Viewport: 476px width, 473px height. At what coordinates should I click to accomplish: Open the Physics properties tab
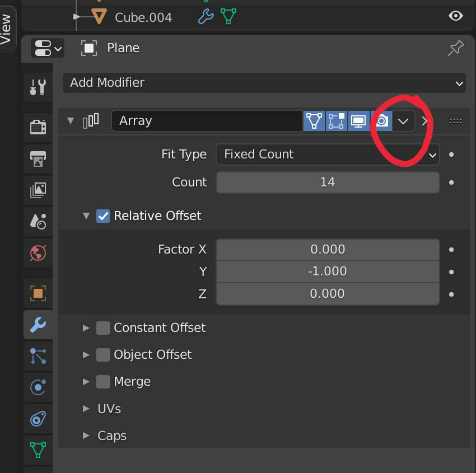tap(38, 387)
